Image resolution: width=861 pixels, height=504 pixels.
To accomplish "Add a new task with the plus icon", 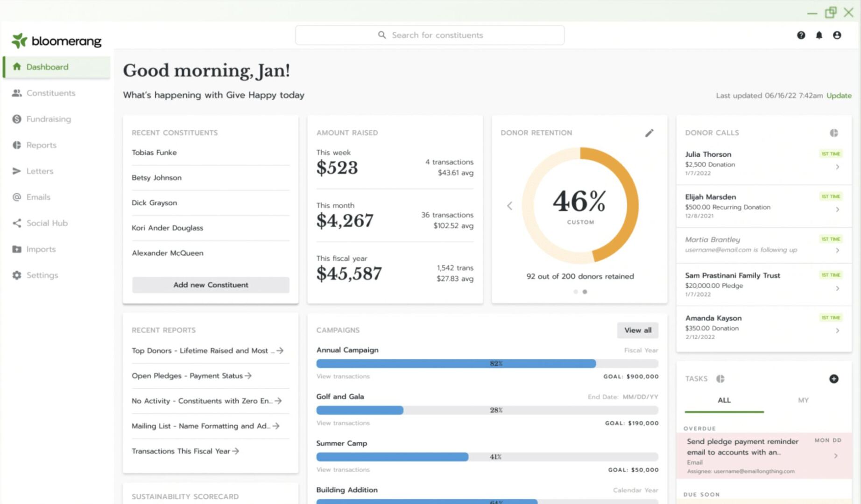I will (x=834, y=379).
